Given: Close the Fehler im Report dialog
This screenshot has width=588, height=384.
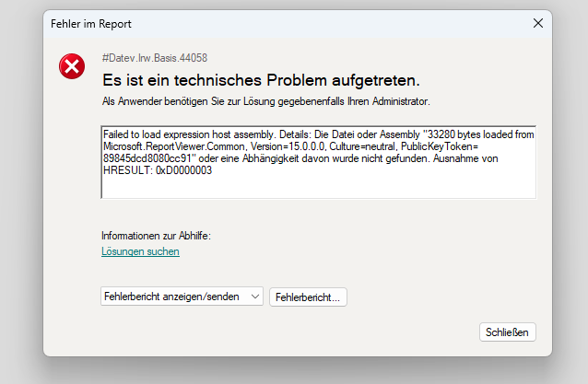Looking at the screenshot, I should click(538, 23).
